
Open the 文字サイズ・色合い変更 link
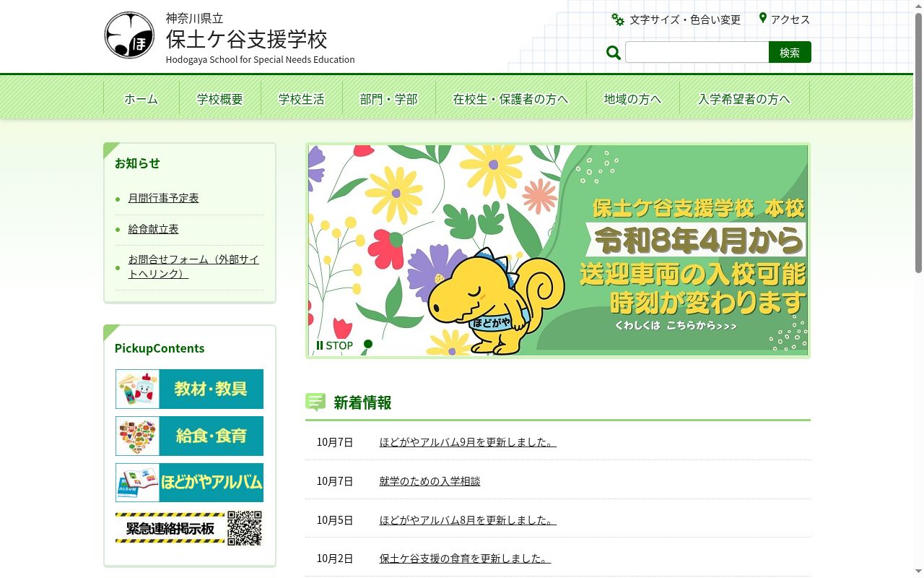tap(685, 20)
